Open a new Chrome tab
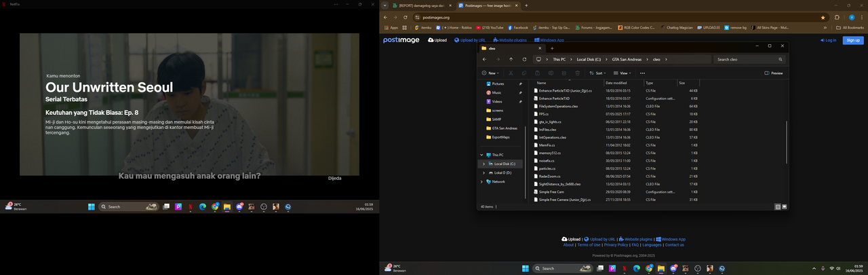Image resolution: width=868 pixels, height=275 pixels. [526, 5]
